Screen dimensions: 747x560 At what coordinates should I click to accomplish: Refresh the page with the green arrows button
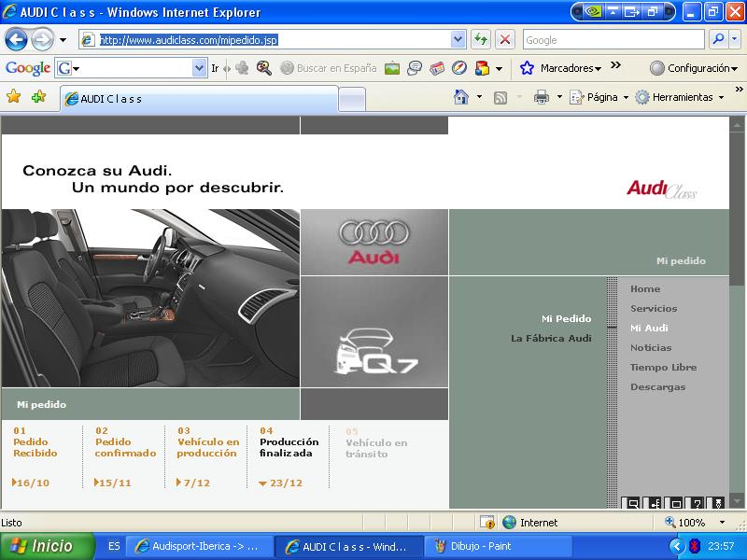[481, 39]
